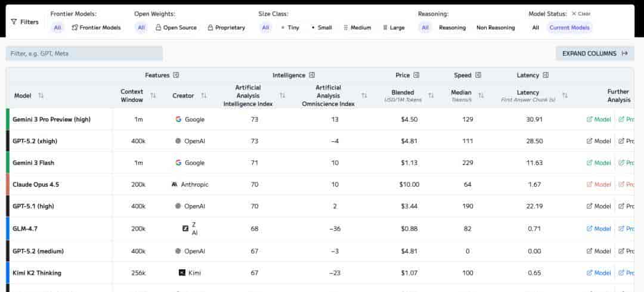The image size is (644, 292).
Task: Click the $10.00 blended price cell
Action: click(x=409, y=184)
